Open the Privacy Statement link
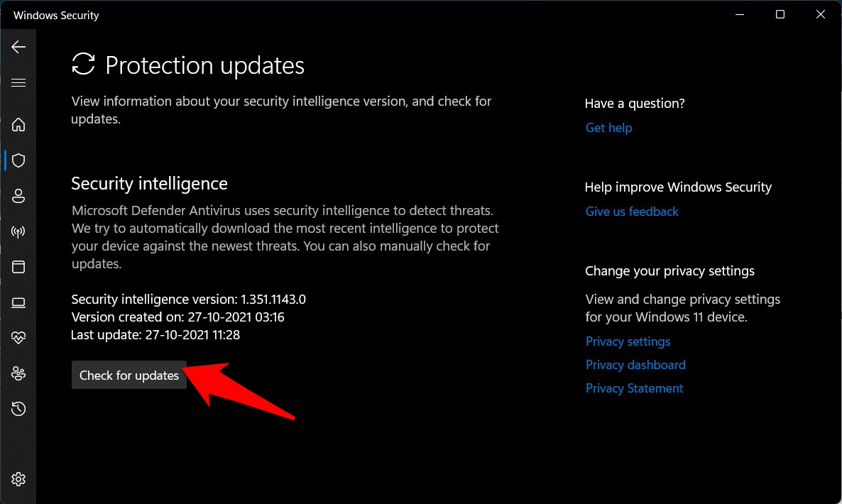Screen dimensions: 842x504 634,388
